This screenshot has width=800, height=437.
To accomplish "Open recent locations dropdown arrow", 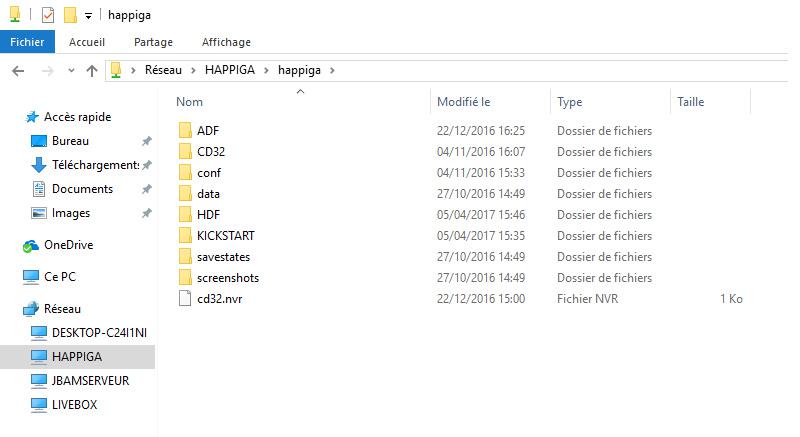I will point(71,71).
